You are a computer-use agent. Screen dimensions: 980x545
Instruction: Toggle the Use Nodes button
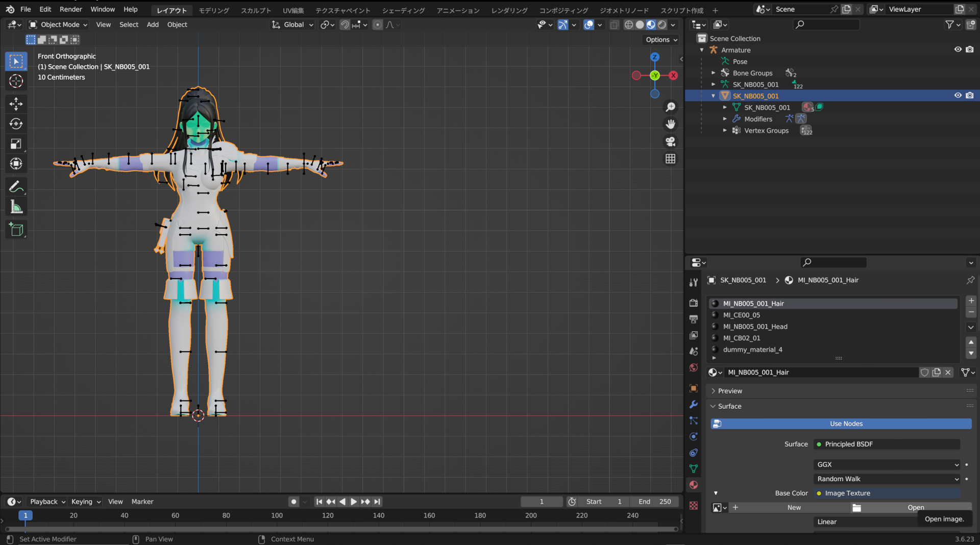(841, 424)
